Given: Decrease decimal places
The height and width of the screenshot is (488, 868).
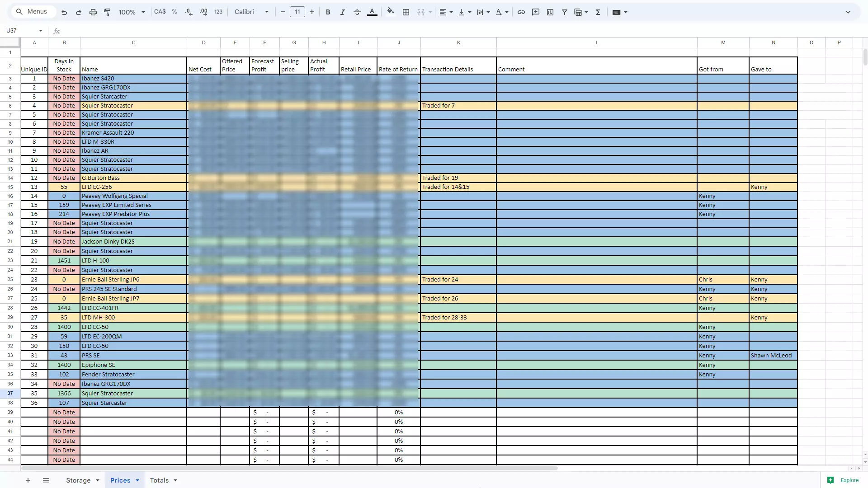Looking at the screenshot, I should pyautogui.click(x=189, y=12).
